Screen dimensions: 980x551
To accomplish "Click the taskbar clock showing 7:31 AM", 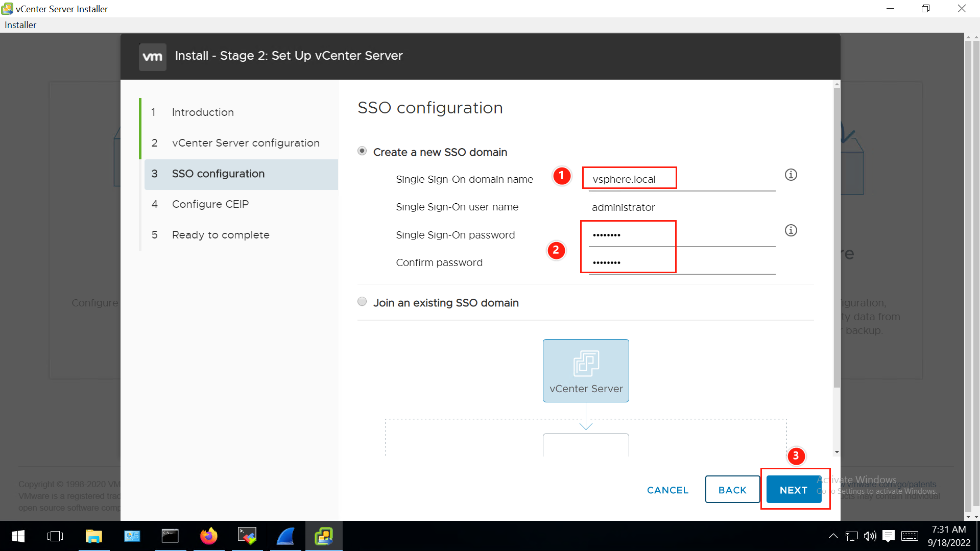I will pos(949,536).
